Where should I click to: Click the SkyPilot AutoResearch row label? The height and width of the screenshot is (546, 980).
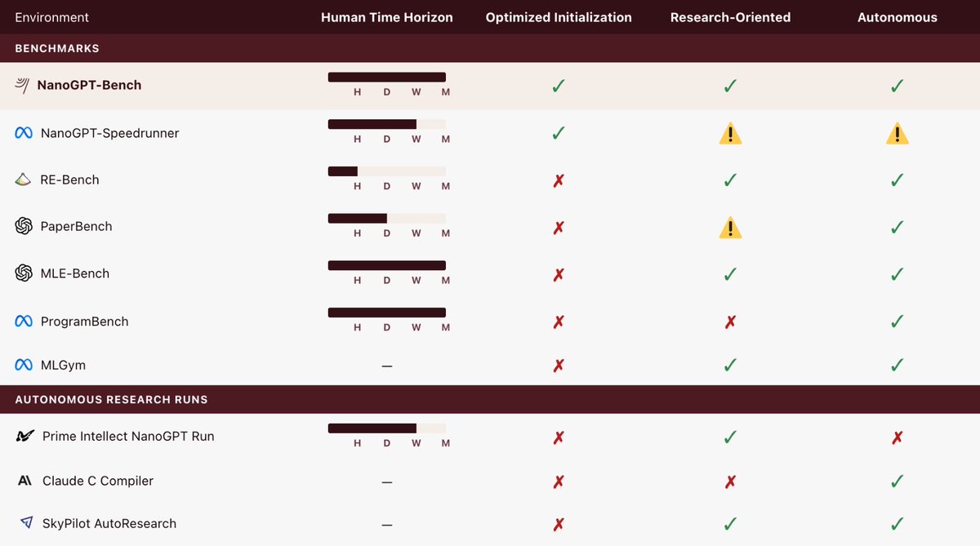point(109,524)
